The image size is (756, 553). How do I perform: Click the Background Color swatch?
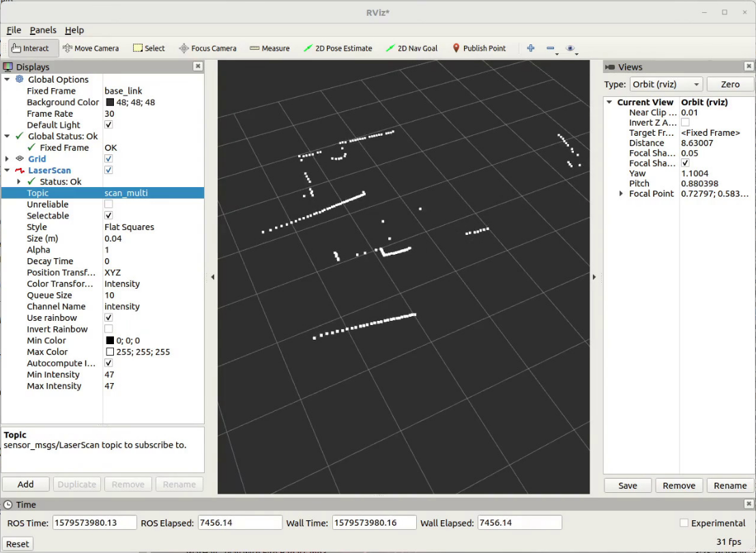tap(109, 102)
